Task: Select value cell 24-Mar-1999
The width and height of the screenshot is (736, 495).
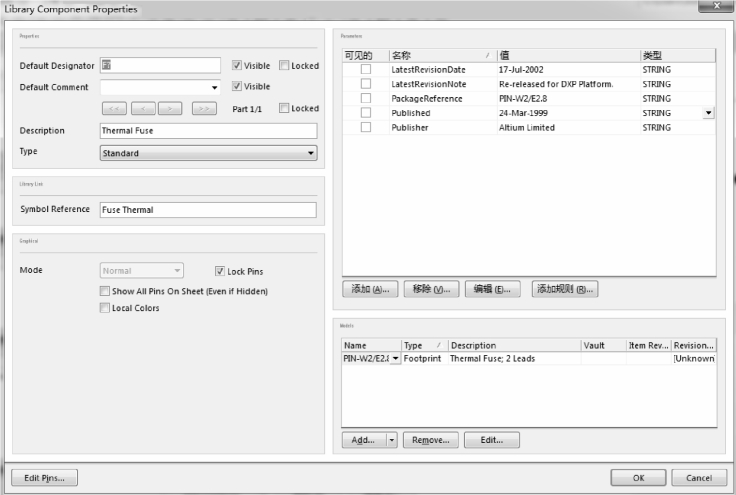Action: (x=569, y=113)
